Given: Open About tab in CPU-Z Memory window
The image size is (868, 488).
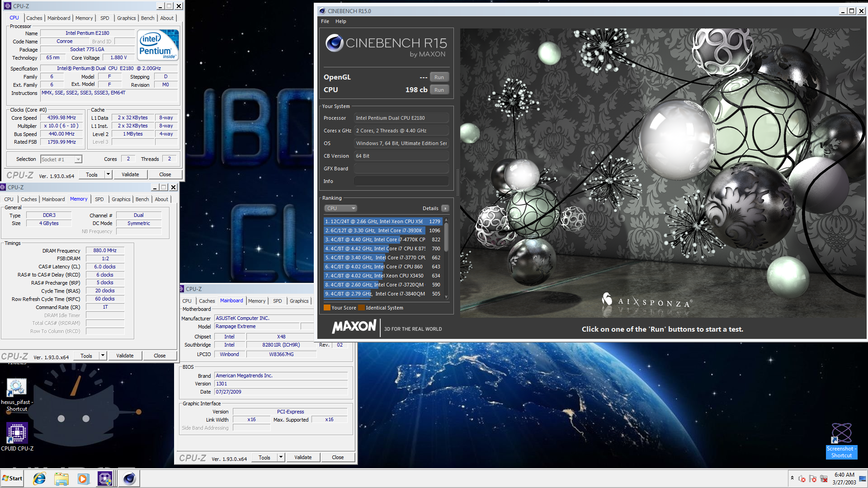Looking at the screenshot, I should (161, 199).
